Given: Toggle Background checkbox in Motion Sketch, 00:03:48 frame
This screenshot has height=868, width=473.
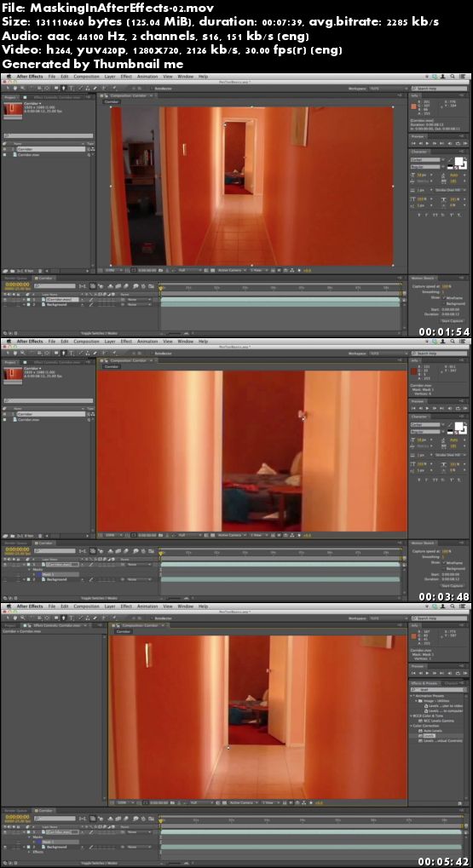Looking at the screenshot, I should click(444, 568).
